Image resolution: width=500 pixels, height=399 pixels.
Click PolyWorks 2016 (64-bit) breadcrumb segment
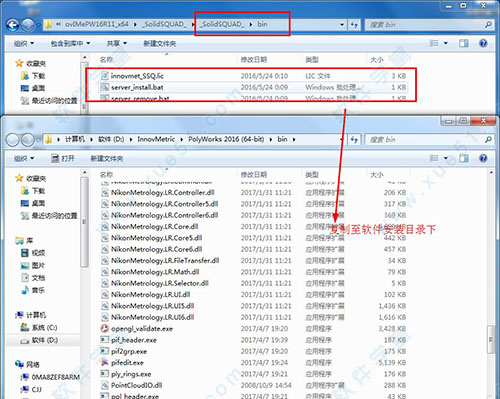pos(226,139)
